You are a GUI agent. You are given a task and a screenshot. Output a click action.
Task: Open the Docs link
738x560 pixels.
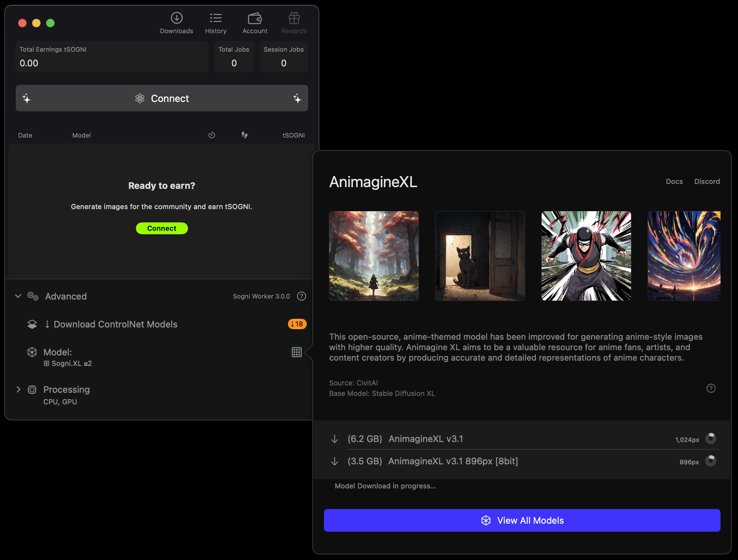[x=674, y=182]
